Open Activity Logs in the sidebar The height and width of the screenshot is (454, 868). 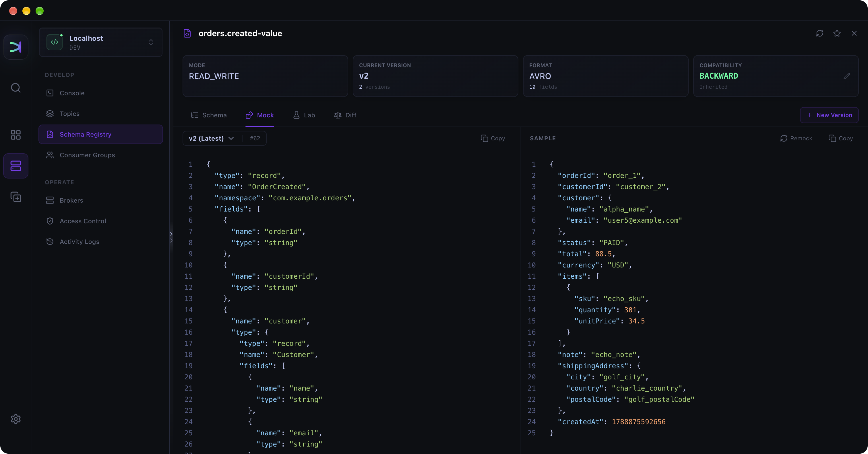(x=101, y=242)
